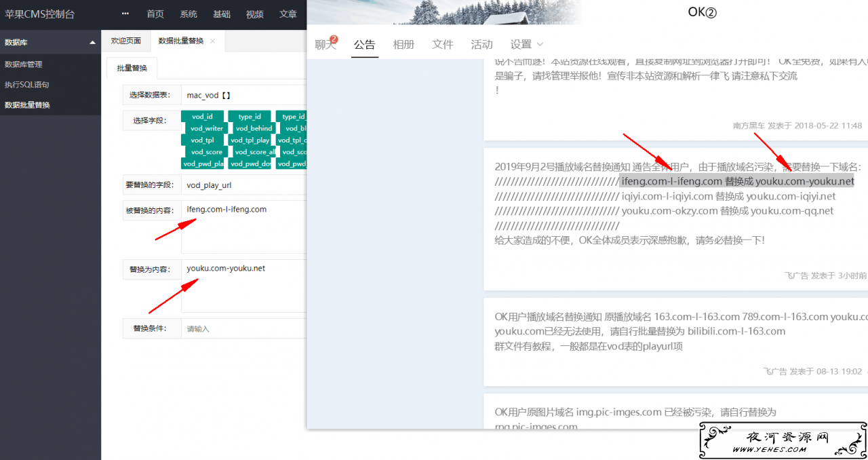This screenshot has height=460, width=868.
Task: Click the 飞广告 发表于 08-13 19:02 footer
Action: click(812, 371)
